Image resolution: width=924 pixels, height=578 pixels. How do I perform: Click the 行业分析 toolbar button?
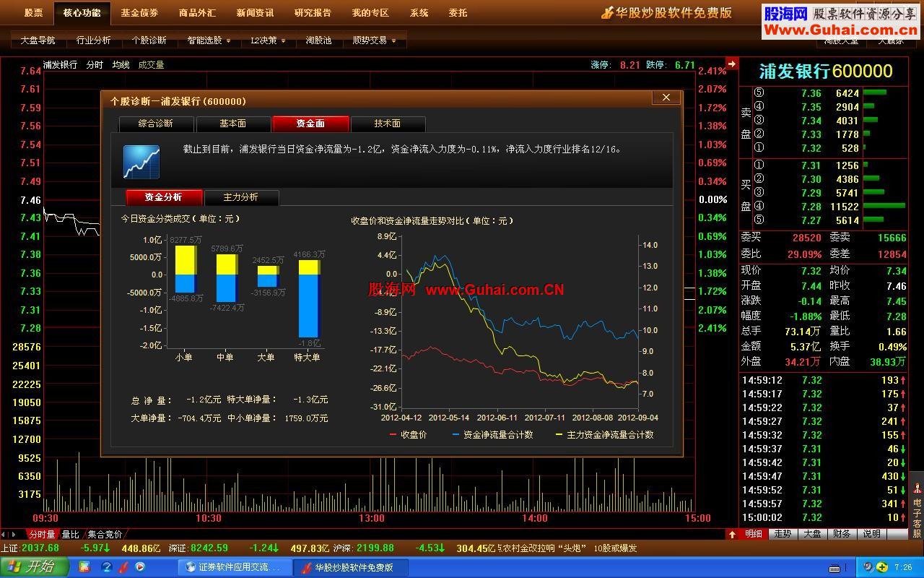click(x=94, y=40)
